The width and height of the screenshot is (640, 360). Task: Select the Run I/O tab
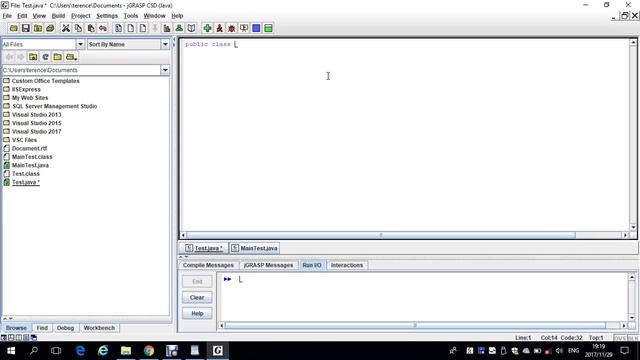pos(312,265)
